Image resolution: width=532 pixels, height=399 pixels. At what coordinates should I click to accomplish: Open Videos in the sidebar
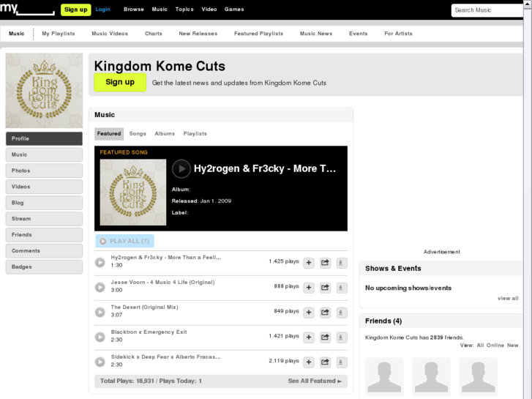pos(44,187)
